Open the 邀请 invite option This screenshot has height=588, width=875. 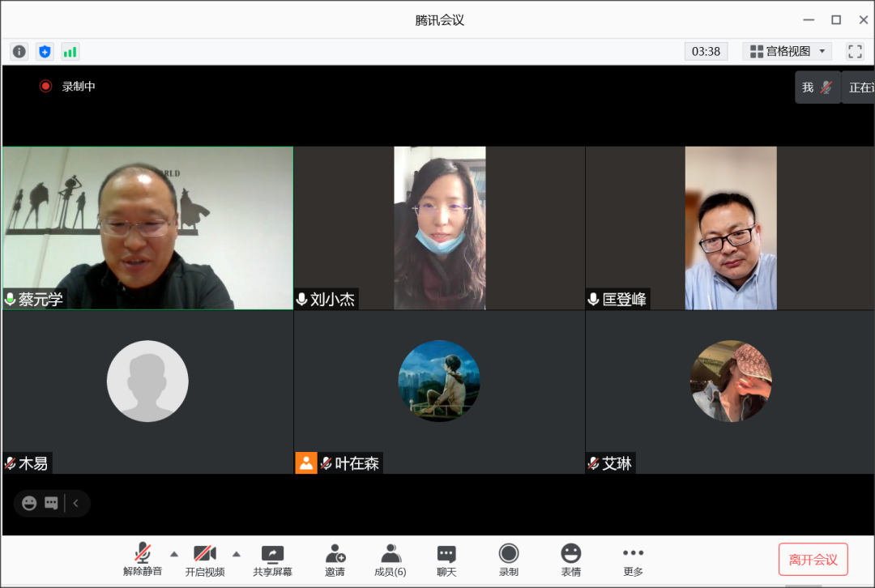tap(335, 560)
